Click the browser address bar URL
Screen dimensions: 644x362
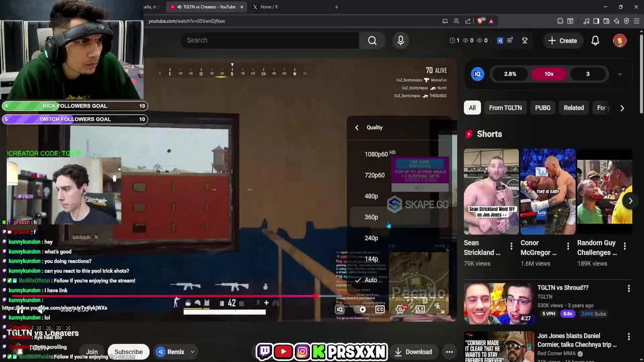tap(187, 21)
